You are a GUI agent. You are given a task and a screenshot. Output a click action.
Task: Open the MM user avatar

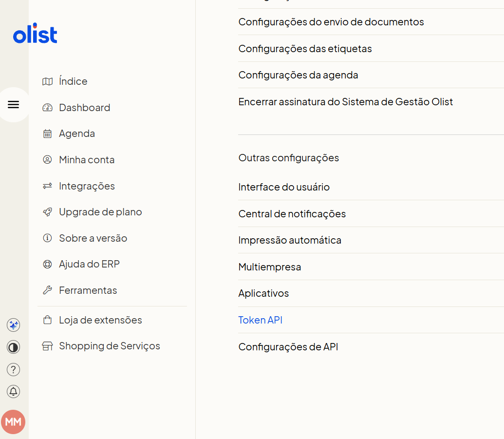[x=13, y=421]
